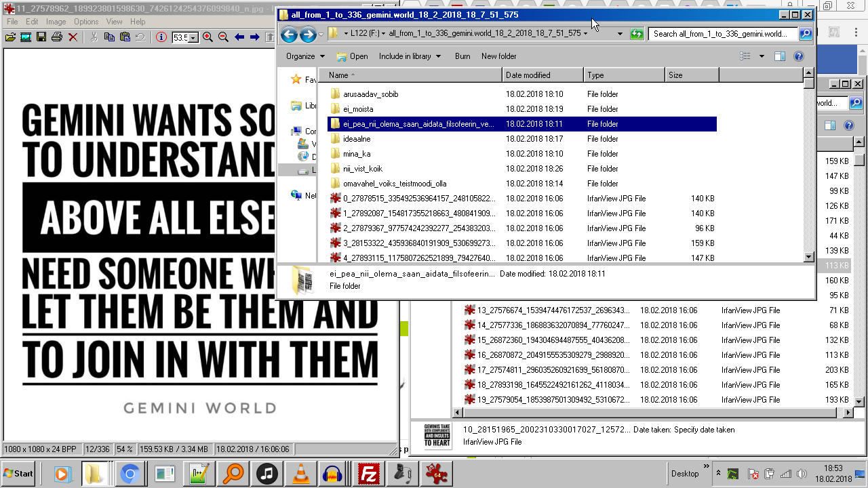Click the search box in front Explorer window

coord(724,34)
